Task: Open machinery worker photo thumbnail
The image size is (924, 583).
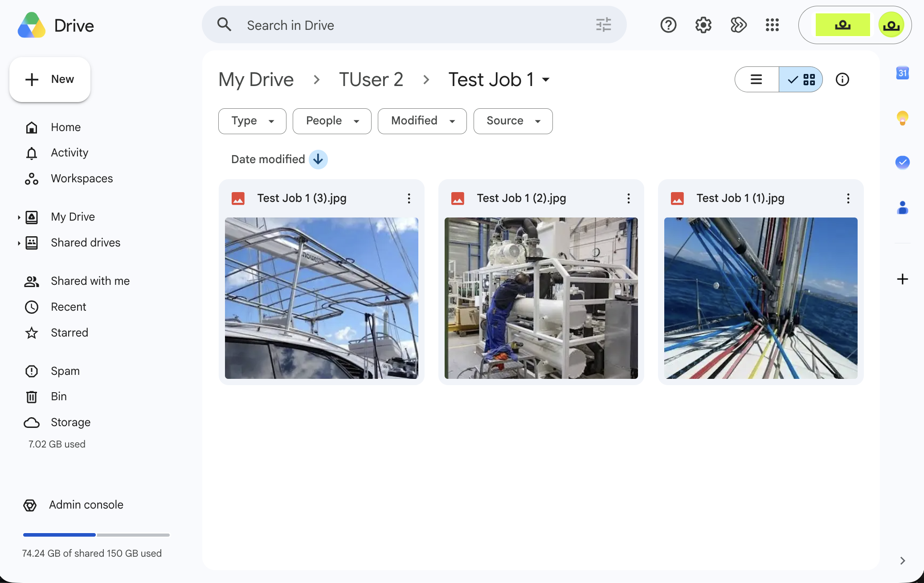Action: tap(541, 298)
